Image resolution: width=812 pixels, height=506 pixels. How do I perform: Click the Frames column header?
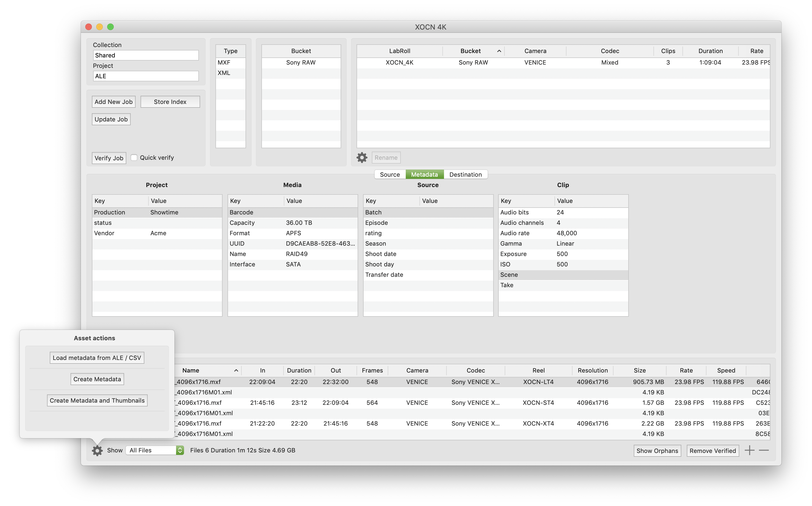click(372, 370)
